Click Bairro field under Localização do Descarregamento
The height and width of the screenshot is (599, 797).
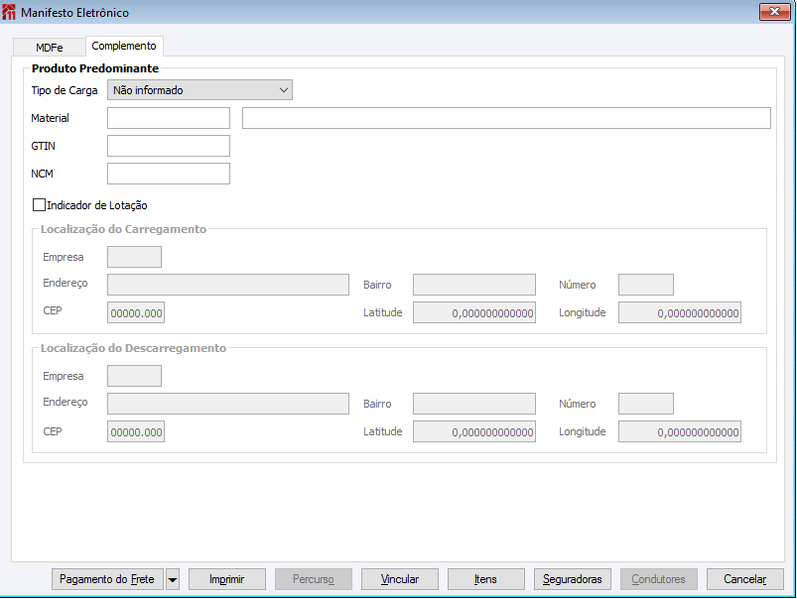474,404
